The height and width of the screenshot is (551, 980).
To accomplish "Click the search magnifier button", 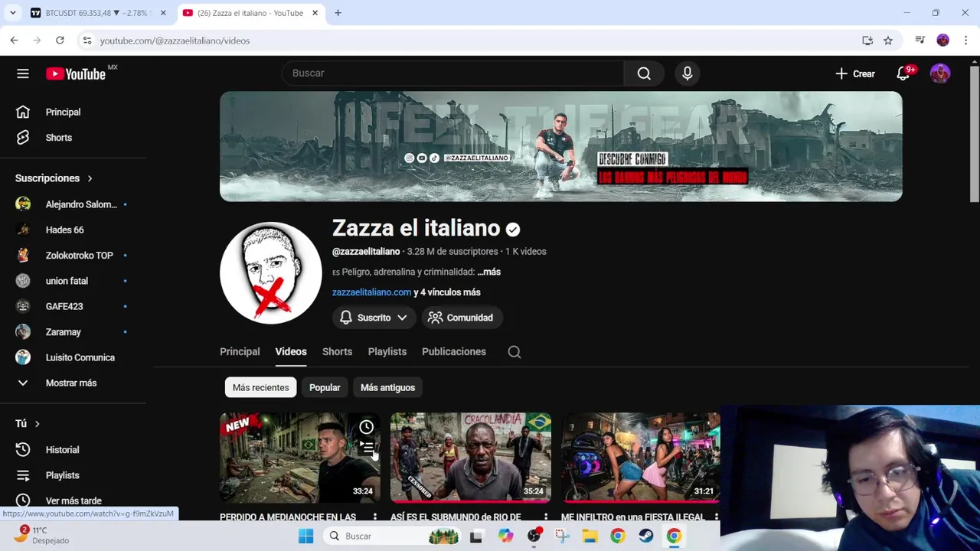I will [x=644, y=73].
